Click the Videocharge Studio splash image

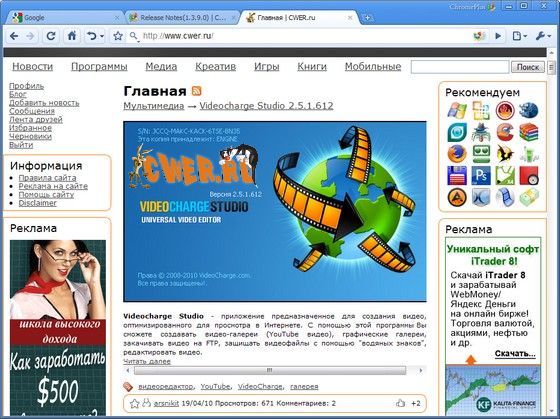(x=275, y=211)
